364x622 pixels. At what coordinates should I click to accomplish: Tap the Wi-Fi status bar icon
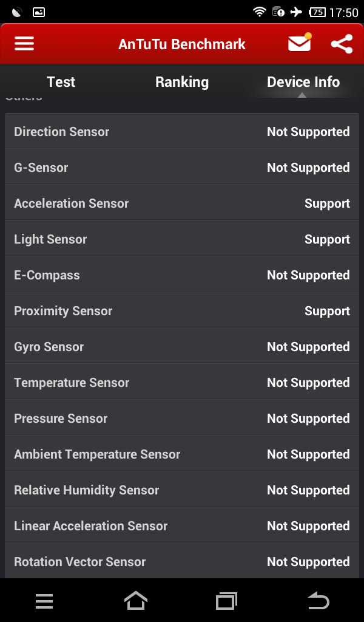(x=260, y=12)
